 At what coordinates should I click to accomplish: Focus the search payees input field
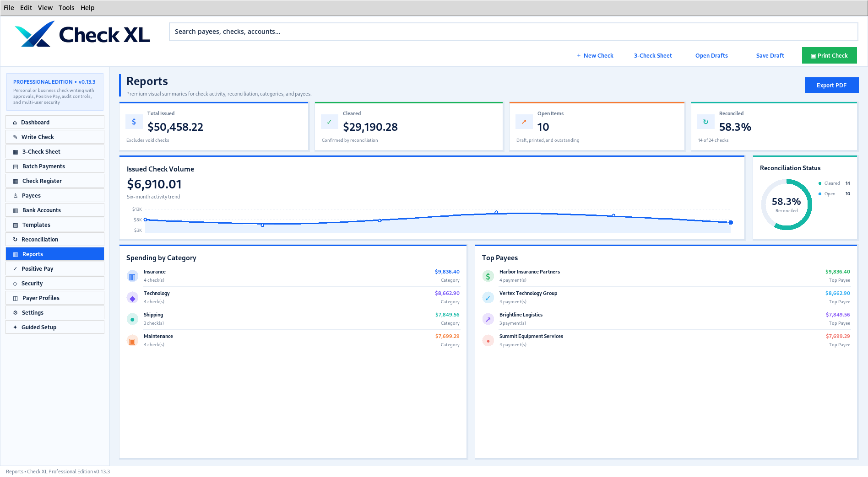[x=513, y=32]
